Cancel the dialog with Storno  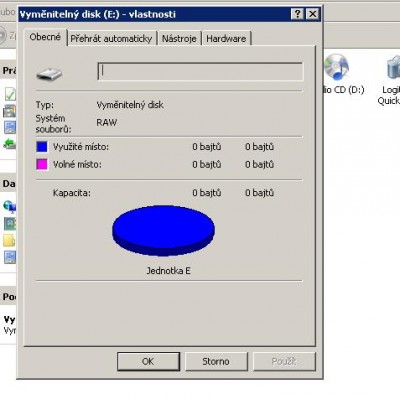click(216, 361)
